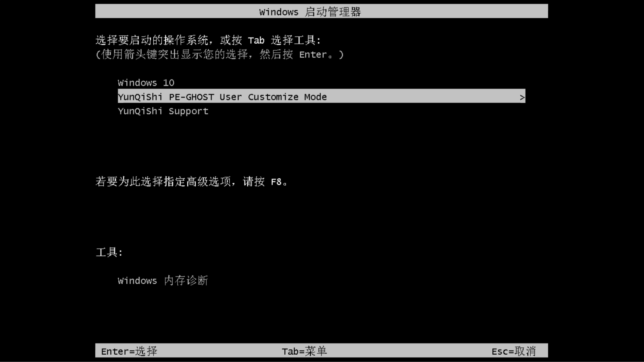644x362 pixels.
Task: Select Windows 10 boot option
Action: click(146, 83)
